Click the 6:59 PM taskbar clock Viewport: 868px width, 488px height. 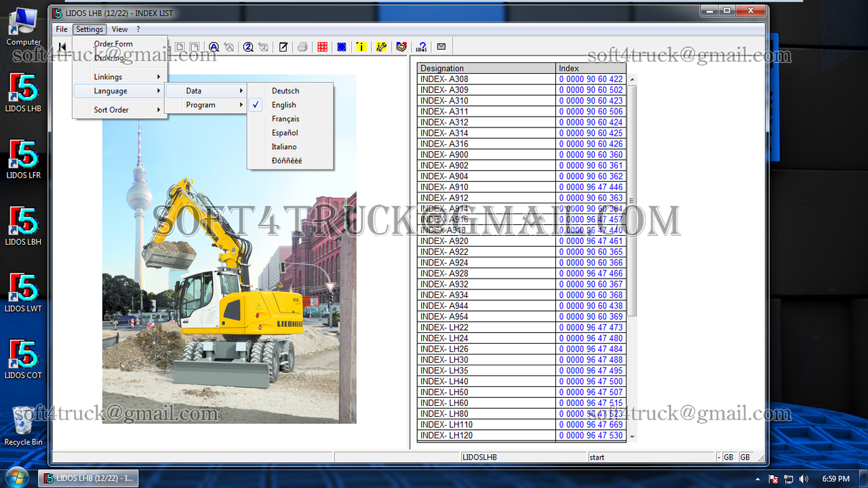coord(835,479)
